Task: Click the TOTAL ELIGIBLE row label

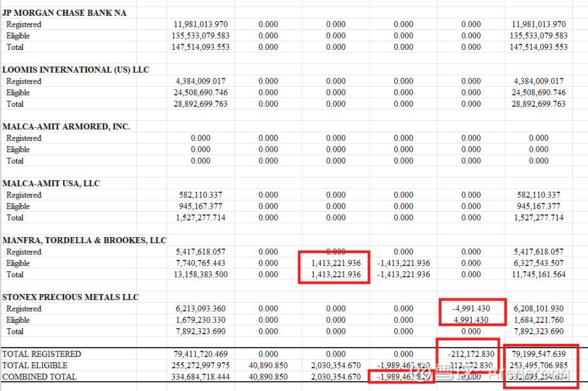Action: click(35, 366)
